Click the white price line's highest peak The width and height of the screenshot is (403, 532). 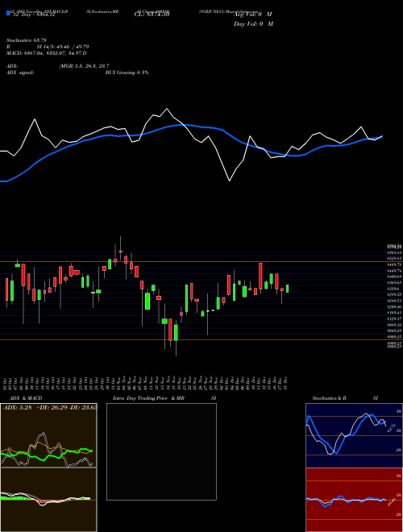(167, 109)
